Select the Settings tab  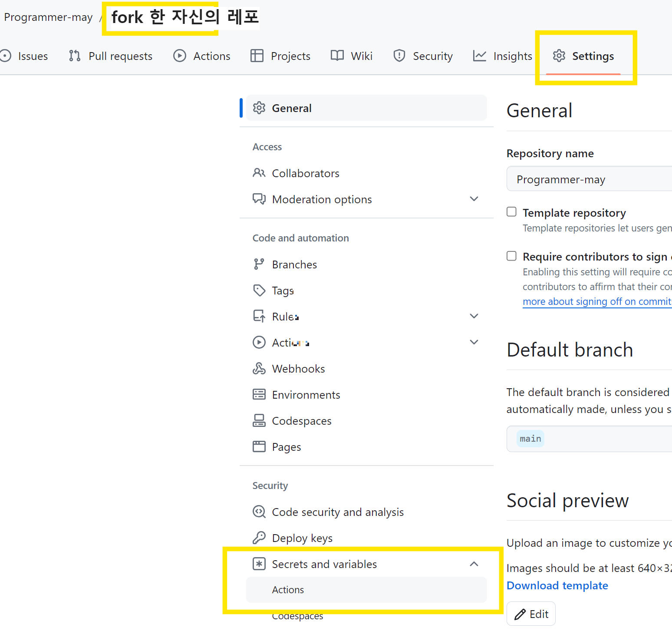583,56
